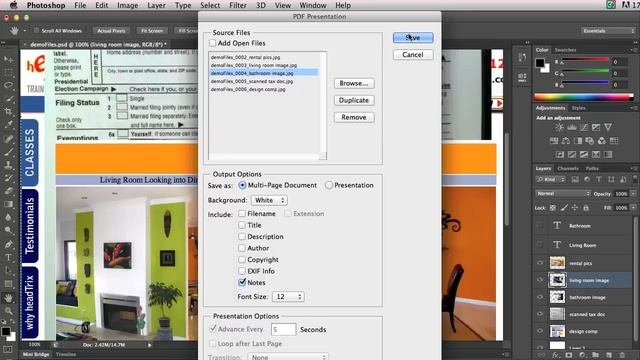The image size is (640, 360).
Task: Add a Levels adjustment
Action: point(571,127)
